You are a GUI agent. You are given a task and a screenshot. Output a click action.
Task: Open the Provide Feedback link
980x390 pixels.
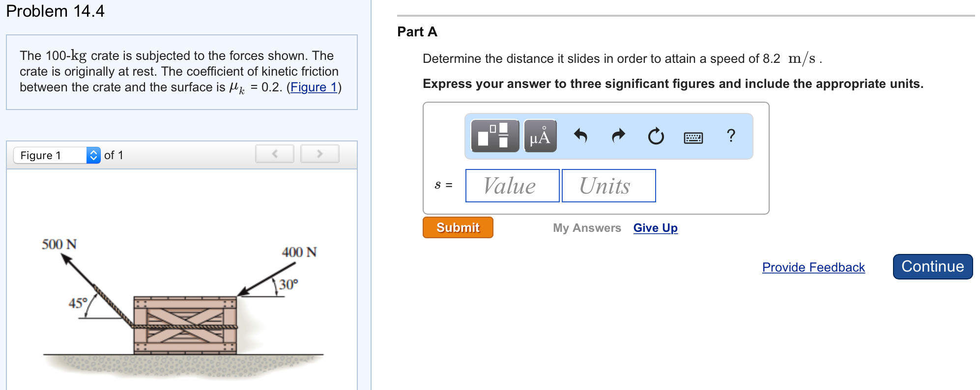coord(813,267)
